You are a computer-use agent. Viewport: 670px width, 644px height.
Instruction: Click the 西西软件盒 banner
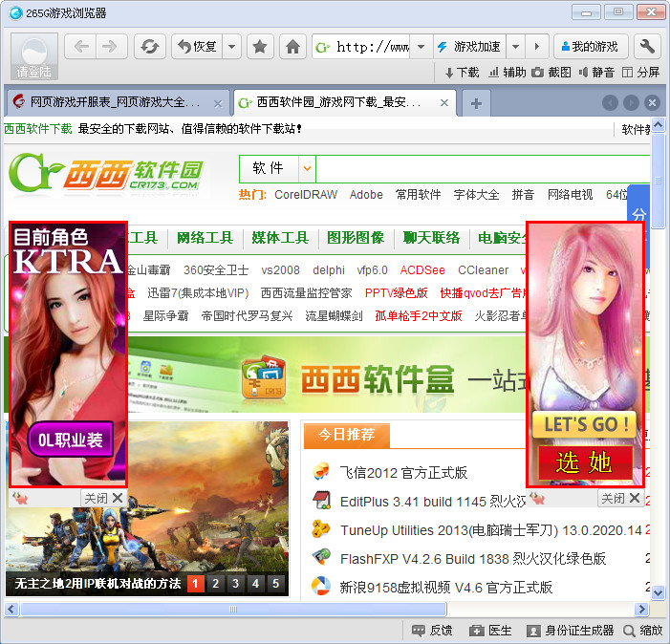point(327,375)
